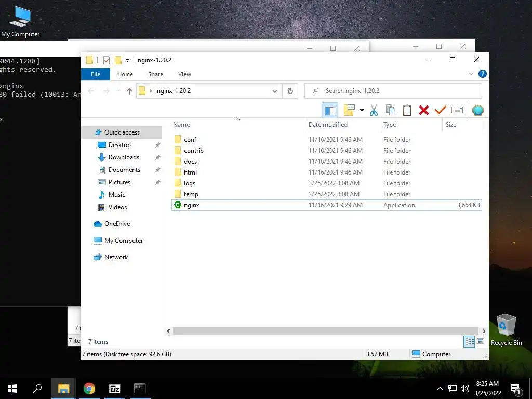
Task: Click the nginx-1.20.2 address bar path
Action: (174, 91)
